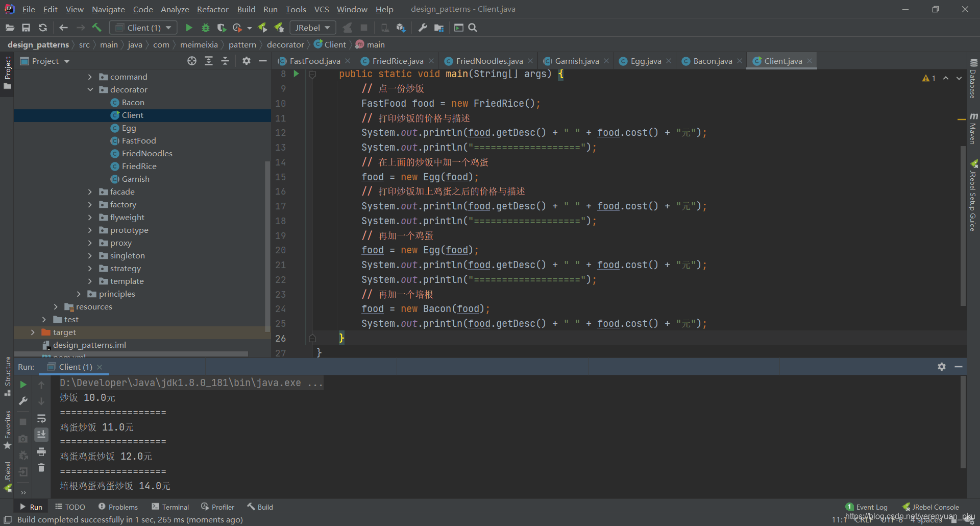
Task: Toggle the Database tool window on right edge
Action: click(x=973, y=78)
